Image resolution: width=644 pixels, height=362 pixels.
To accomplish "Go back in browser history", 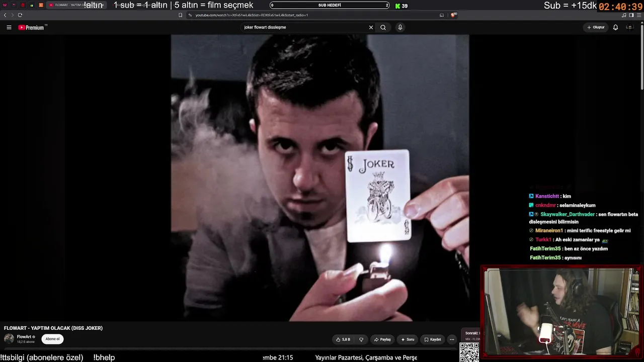I will click(x=5, y=15).
